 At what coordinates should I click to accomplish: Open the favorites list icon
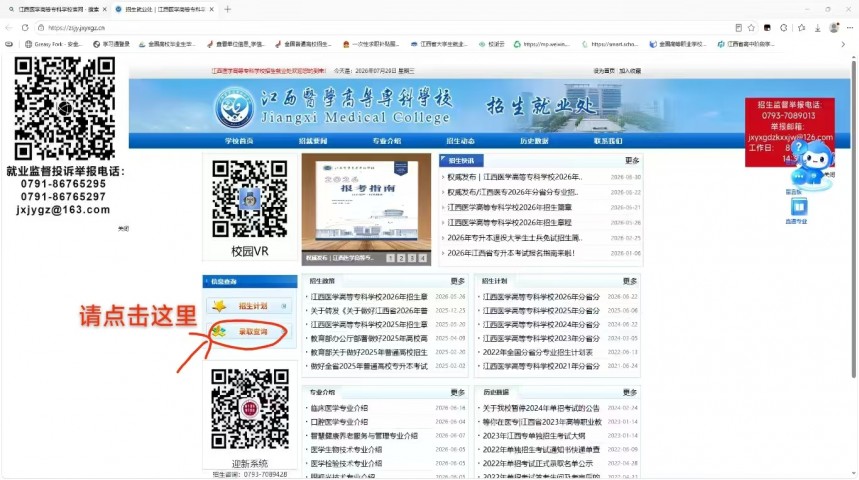click(801, 27)
